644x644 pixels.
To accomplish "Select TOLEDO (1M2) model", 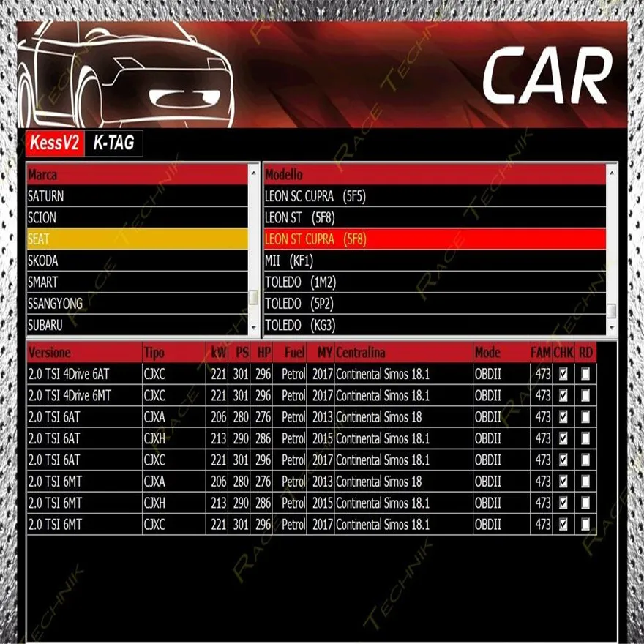I will point(435,282).
